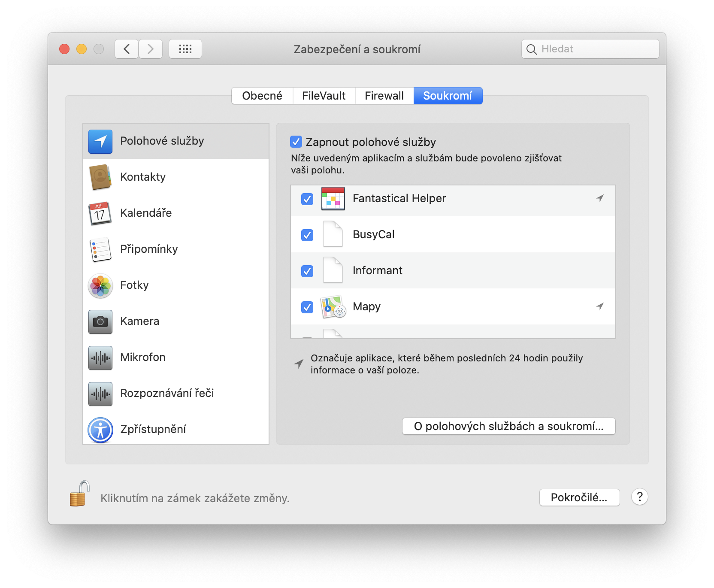Disable Zapnout polohové služby checkbox
Image resolution: width=714 pixels, height=588 pixels.
pyautogui.click(x=296, y=142)
